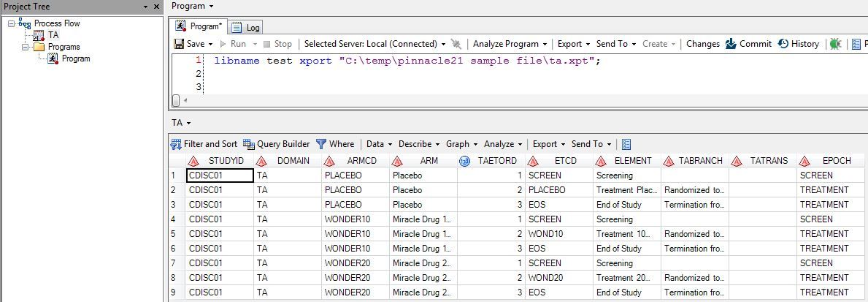Open the Describe dropdown menu
Image resolution: width=868 pixels, height=302 pixels.
[x=419, y=144]
